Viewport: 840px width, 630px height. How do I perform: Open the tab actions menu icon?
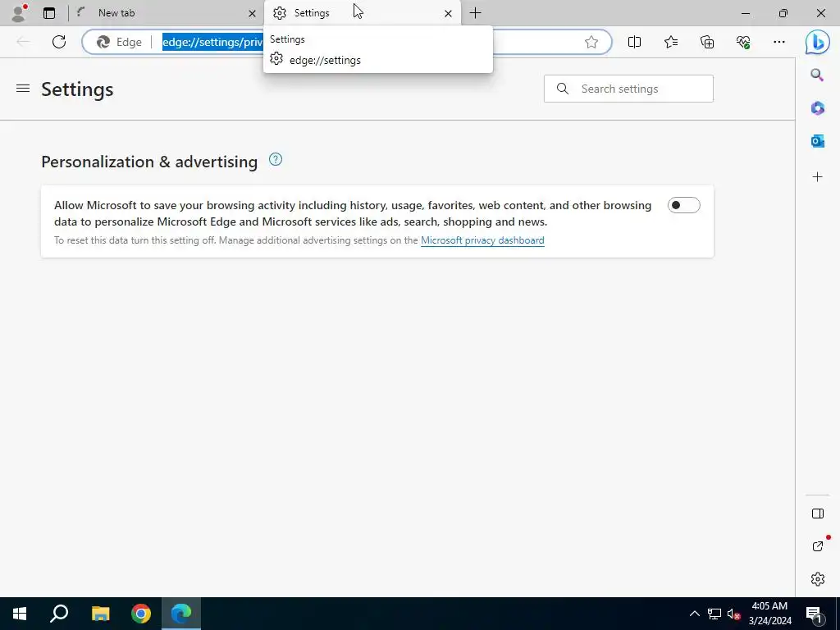point(49,13)
